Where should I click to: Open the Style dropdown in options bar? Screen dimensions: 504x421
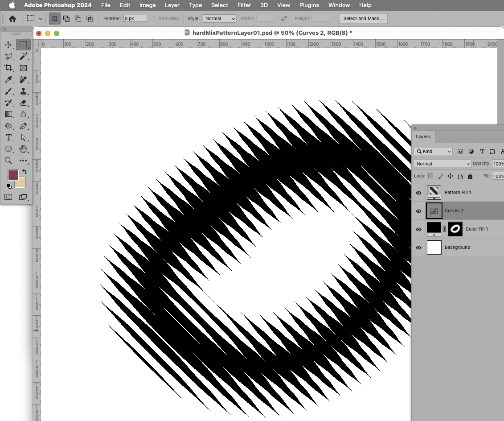click(x=219, y=18)
